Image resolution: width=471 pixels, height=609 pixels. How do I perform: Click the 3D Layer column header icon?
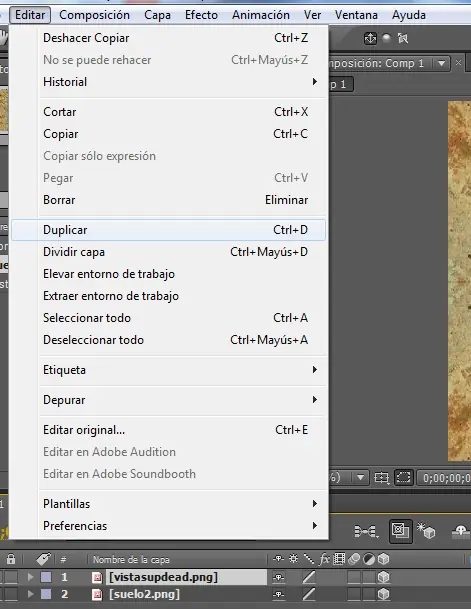pyautogui.click(x=384, y=559)
